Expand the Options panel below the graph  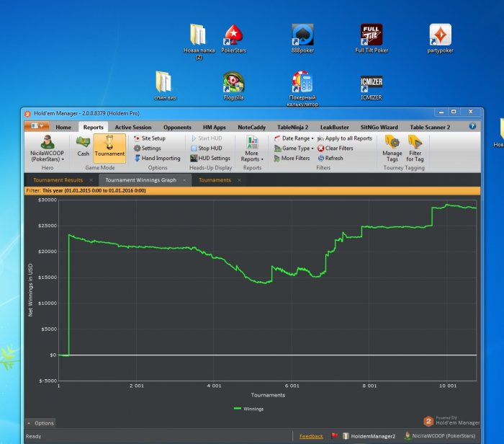tap(40, 423)
